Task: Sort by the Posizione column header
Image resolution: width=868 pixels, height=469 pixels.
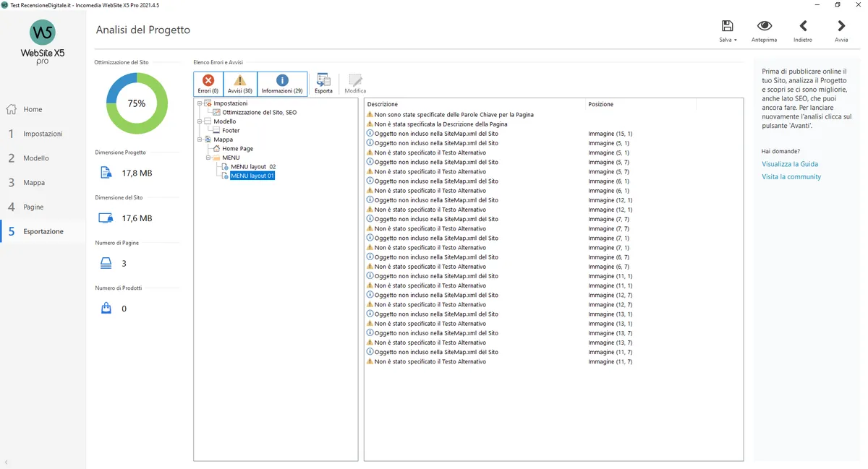Action: coord(640,105)
